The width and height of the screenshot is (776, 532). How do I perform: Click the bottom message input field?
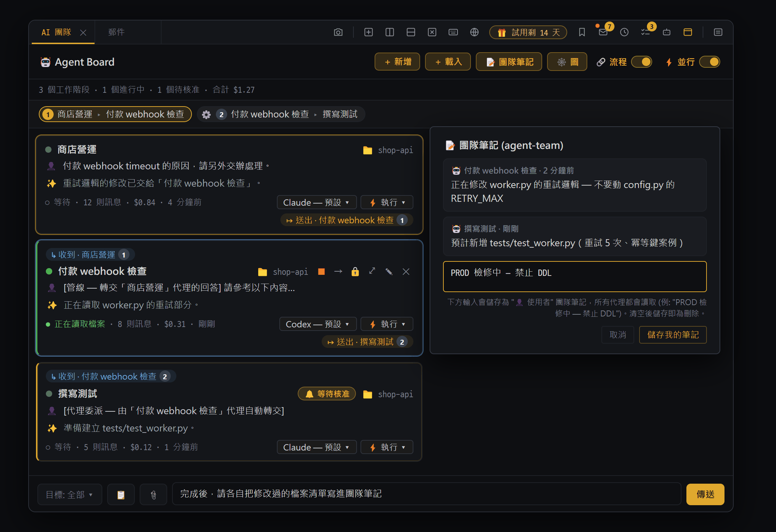tap(426, 494)
